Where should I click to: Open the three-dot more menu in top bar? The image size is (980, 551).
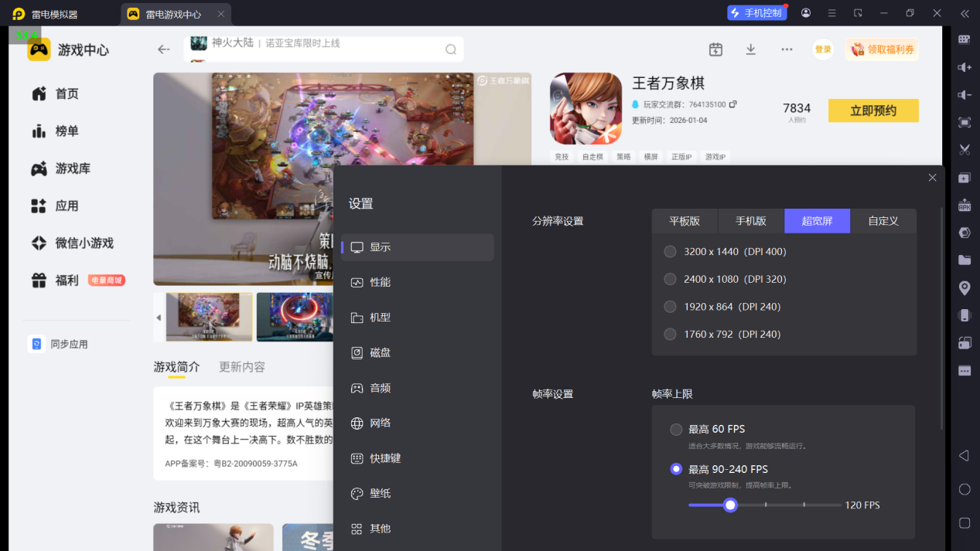coord(787,49)
